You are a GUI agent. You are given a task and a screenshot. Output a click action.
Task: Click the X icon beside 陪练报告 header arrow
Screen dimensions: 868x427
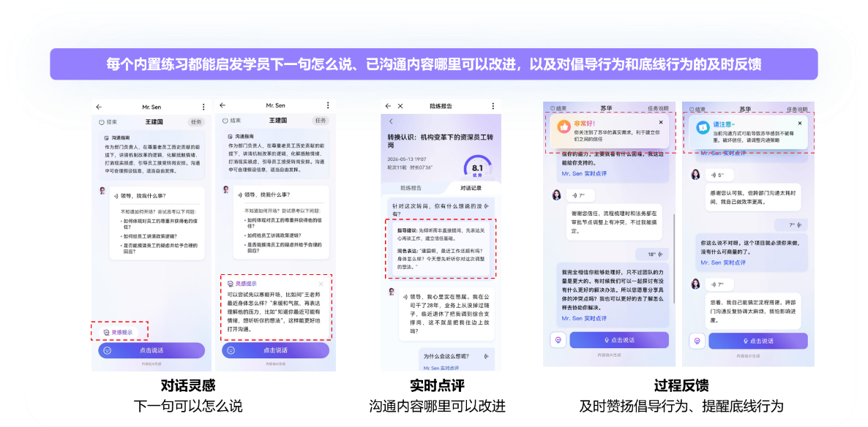click(400, 105)
